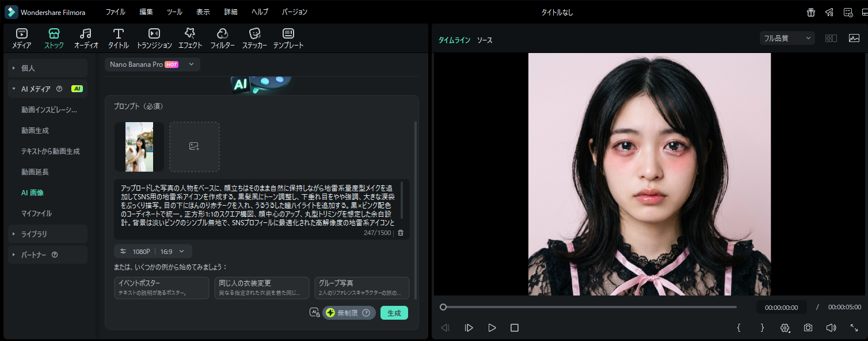Open the Transitions (トランジション) icon
Viewport: 868px width, 341px height.
tap(154, 38)
